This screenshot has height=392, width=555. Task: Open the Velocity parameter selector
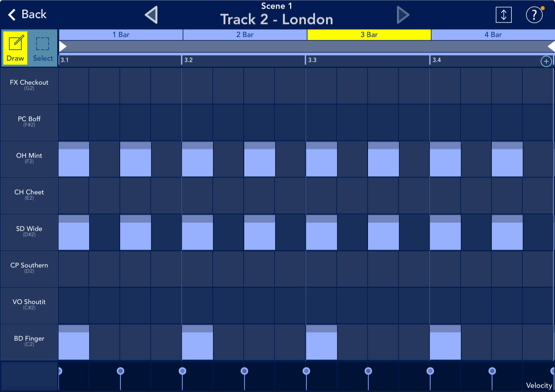tap(539, 385)
